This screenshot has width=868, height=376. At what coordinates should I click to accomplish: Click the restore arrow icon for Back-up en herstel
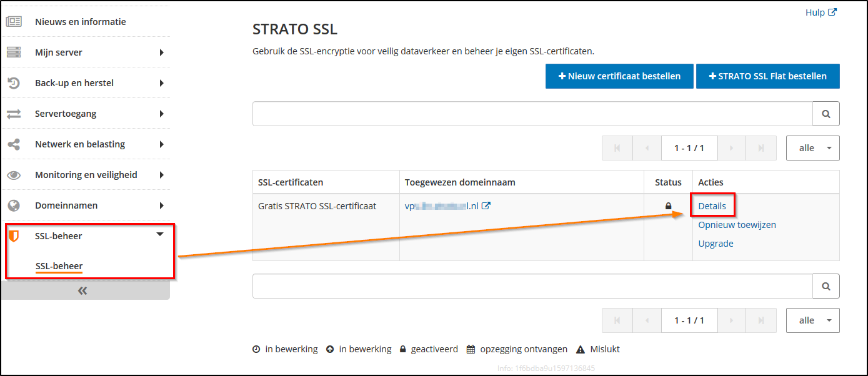(x=14, y=82)
